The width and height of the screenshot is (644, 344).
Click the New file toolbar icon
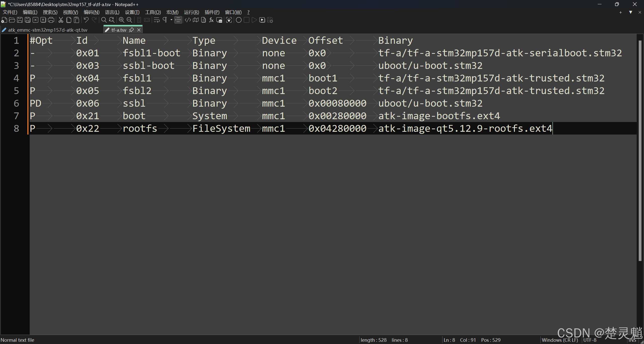pyautogui.click(x=4, y=20)
